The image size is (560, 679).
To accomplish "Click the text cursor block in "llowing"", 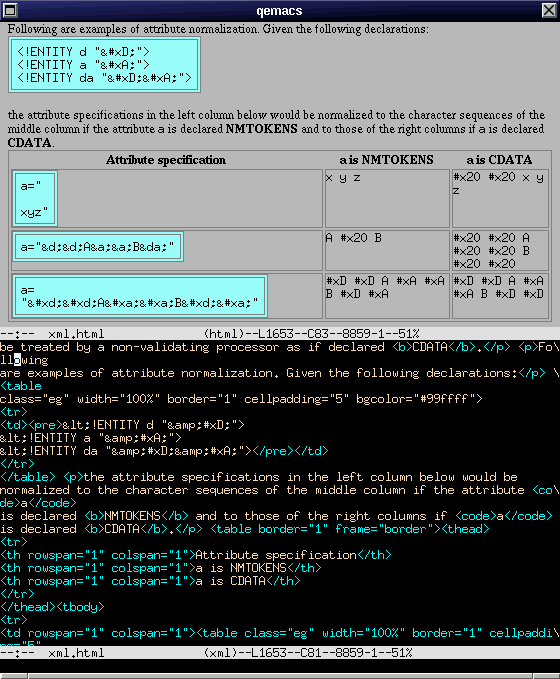I will (17, 360).
